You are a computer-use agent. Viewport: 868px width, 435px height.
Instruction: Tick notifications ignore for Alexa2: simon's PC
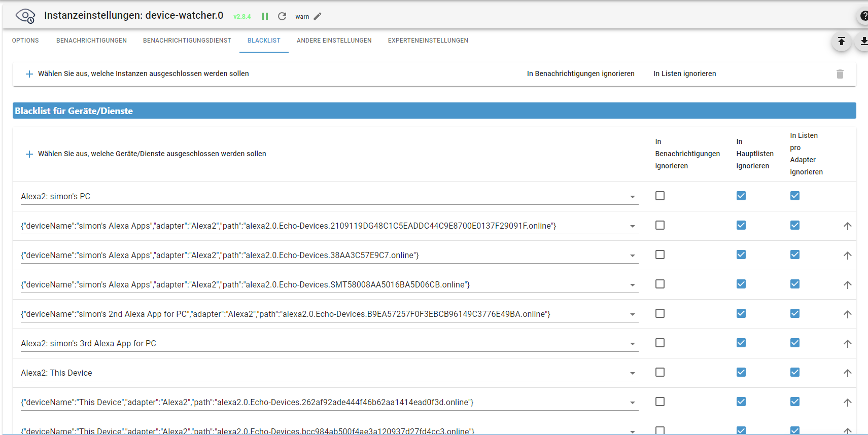[660, 196]
